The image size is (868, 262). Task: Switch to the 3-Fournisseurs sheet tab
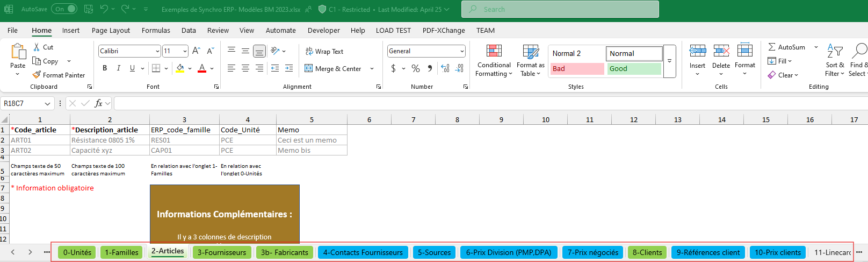[x=222, y=252]
